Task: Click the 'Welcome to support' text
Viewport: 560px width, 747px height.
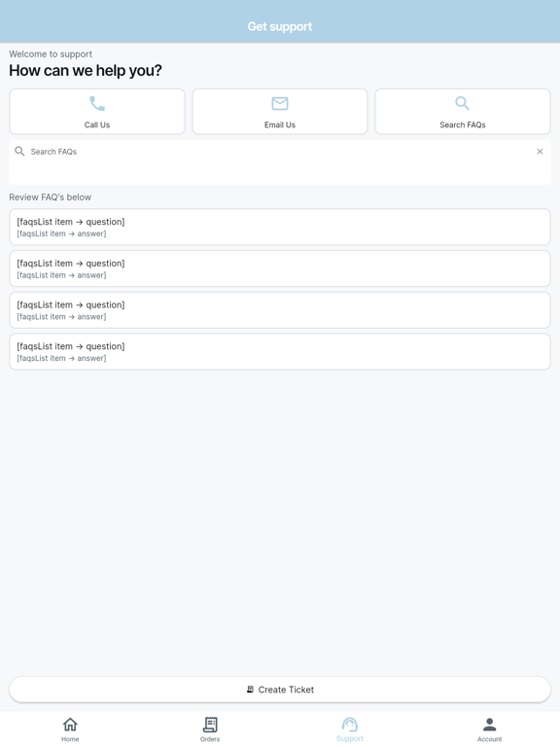Action: (51, 53)
